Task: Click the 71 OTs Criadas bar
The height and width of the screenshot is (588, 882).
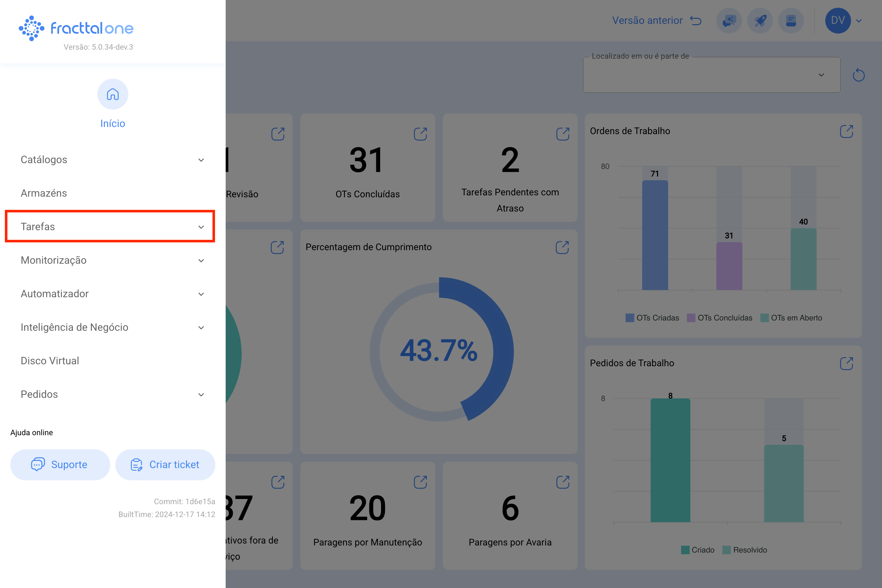Action: (x=655, y=235)
